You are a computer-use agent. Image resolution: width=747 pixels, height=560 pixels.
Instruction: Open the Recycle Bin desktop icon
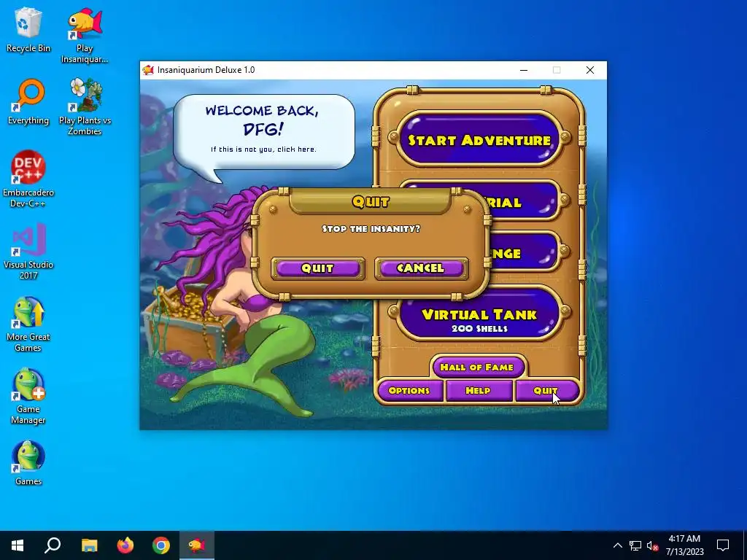pos(28,29)
